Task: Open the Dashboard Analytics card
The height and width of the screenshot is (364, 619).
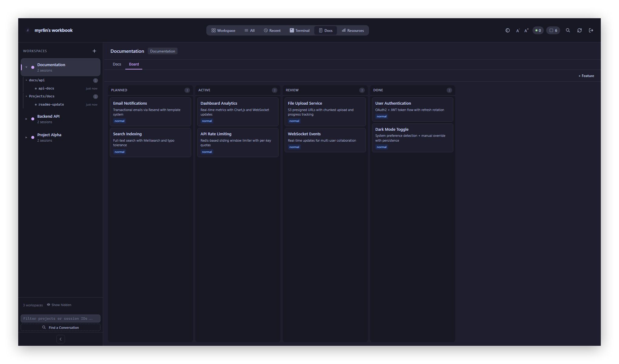Action: point(238,112)
